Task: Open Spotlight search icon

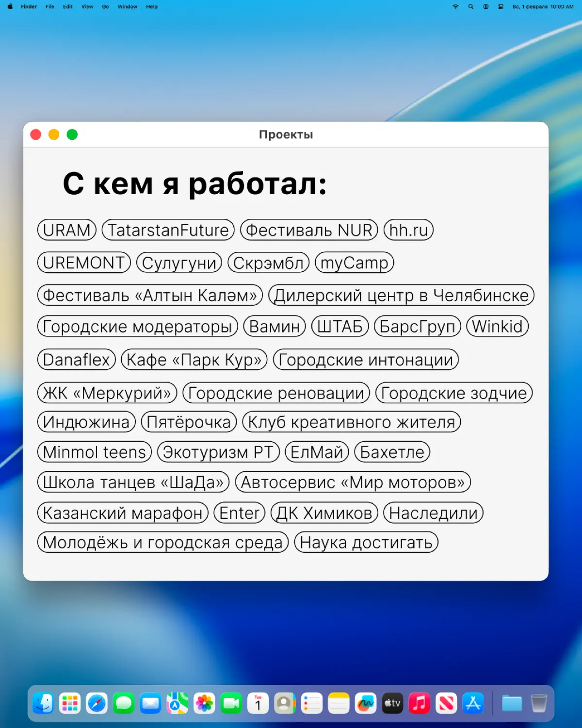Action: click(x=471, y=7)
